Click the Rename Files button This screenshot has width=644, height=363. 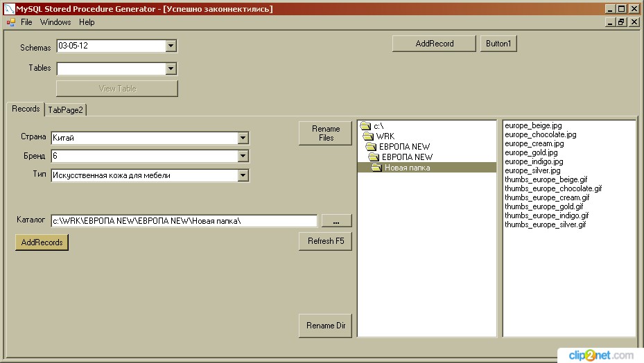click(x=325, y=133)
